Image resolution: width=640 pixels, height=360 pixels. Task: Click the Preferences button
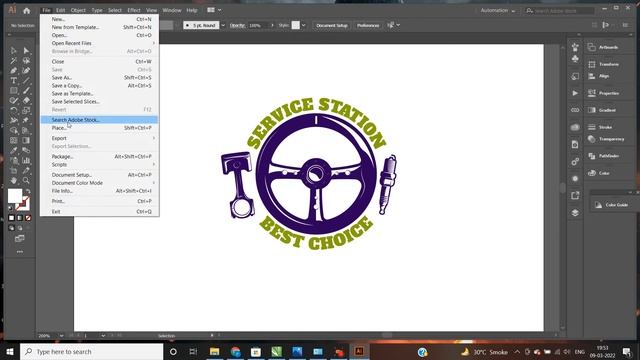368,25
